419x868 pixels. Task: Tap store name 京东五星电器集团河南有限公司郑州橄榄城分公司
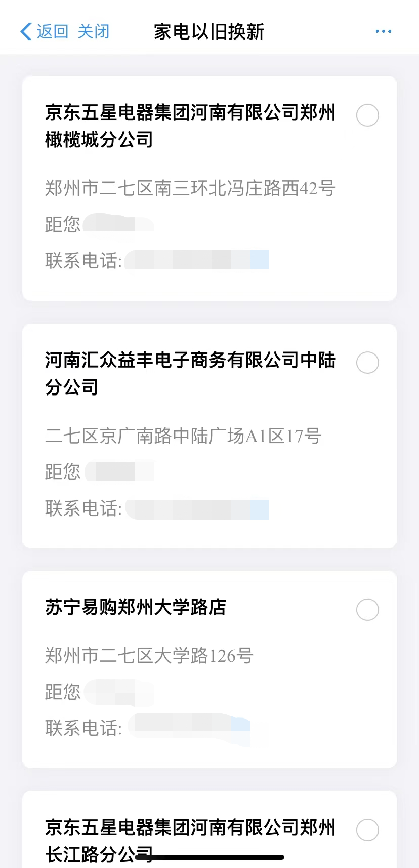click(x=190, y=126)
